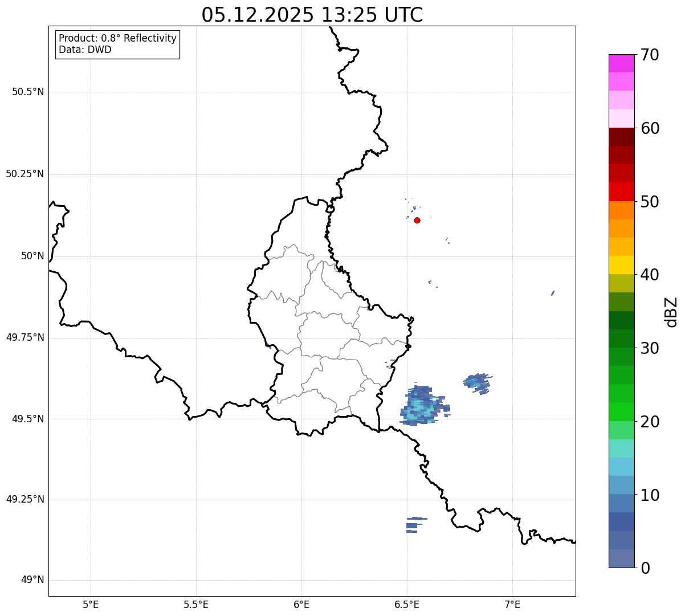Screen dimensions: 685x616
Task: Click the largest radar echo southeast of Luxembourg
Action: [x=424, y=406]
